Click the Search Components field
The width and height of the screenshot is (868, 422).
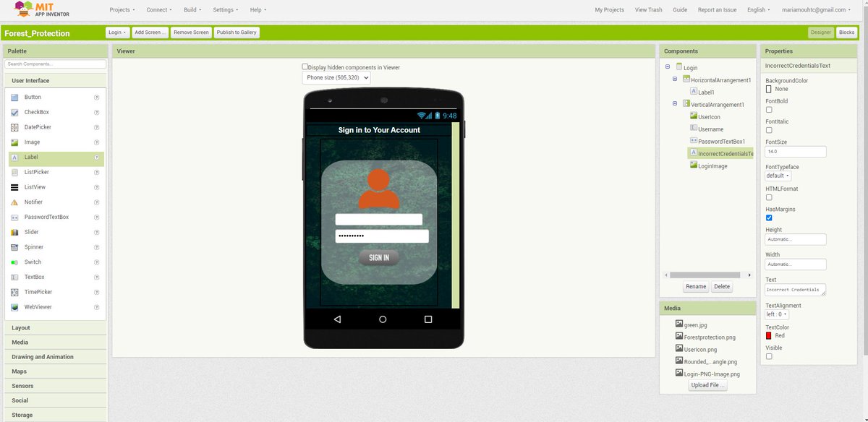(56, 64)
